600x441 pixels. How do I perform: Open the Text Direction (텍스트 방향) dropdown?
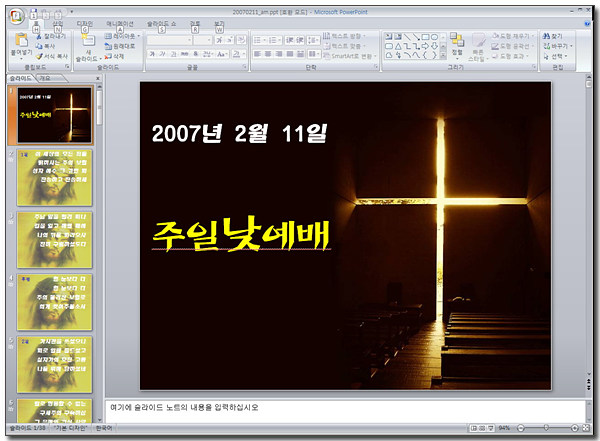(344, 36)
